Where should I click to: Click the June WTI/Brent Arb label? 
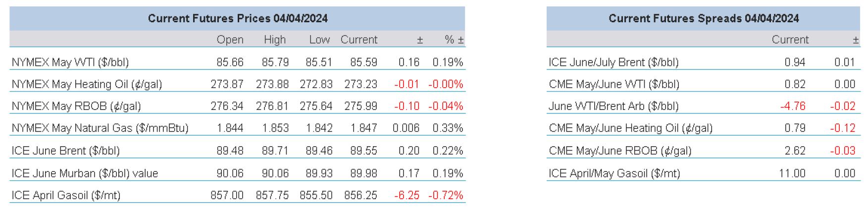(613, 106)
